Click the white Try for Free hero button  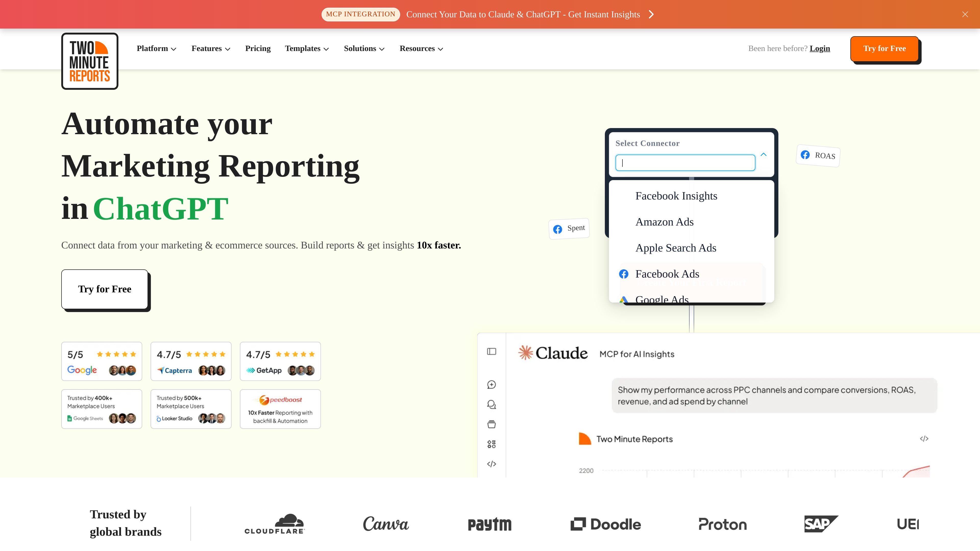[x=105, y=289]
